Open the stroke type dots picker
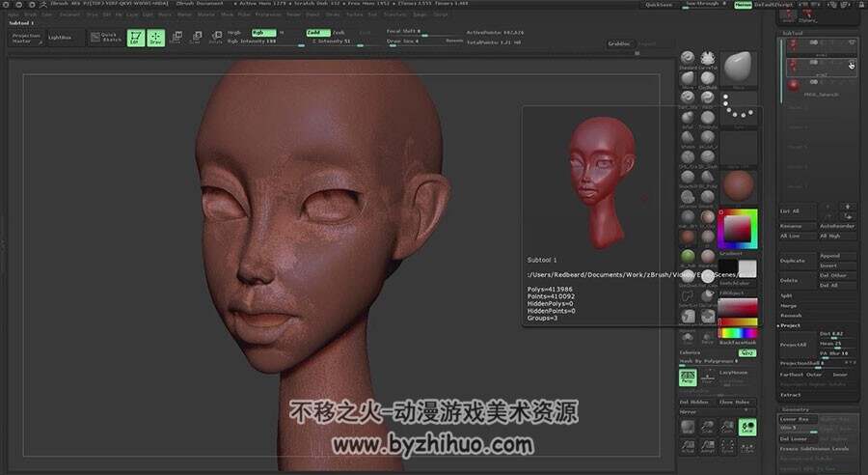This screenshot has height=475, width=868. (x=739, y=110)
